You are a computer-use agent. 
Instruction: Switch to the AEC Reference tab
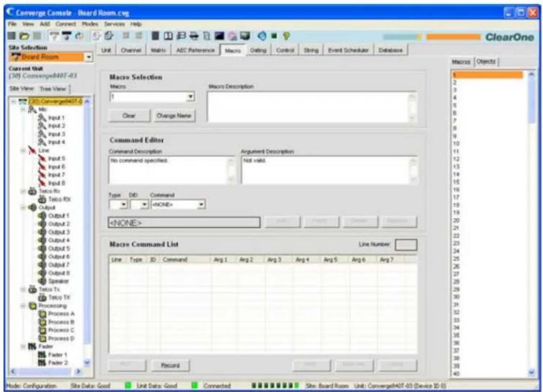coord(195,50)
